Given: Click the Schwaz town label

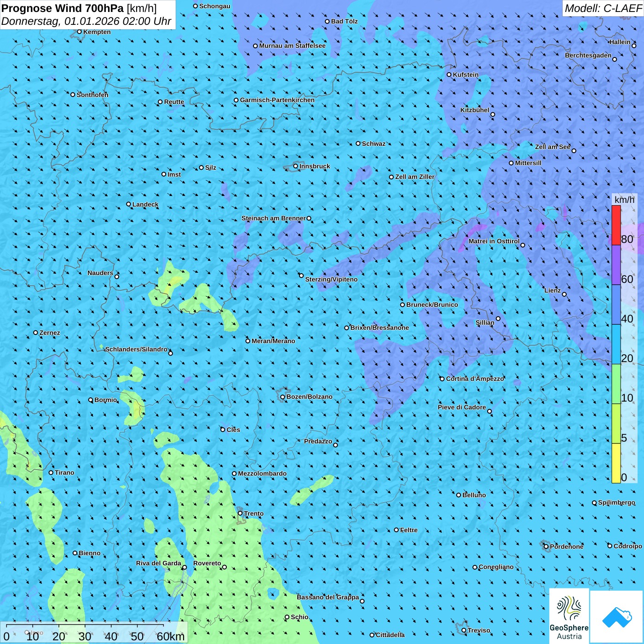Looking at the screenshot, I should (374, 144).
